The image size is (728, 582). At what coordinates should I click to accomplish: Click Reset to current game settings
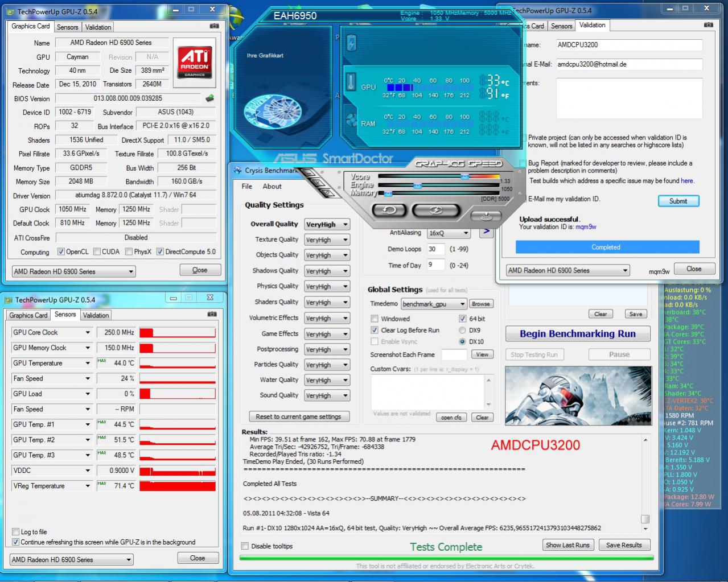coord(299,416)
